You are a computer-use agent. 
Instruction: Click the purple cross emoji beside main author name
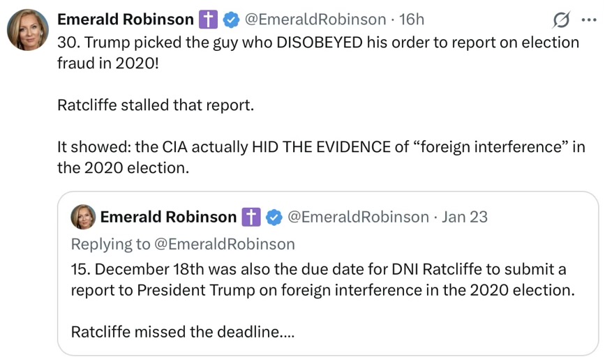tap(209, 20)
